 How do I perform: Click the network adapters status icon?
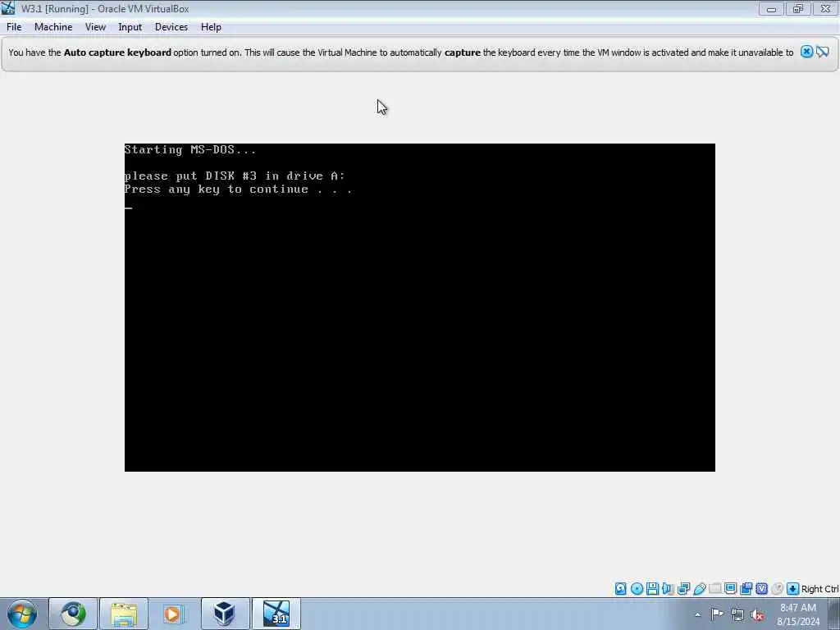click(683, 589)
